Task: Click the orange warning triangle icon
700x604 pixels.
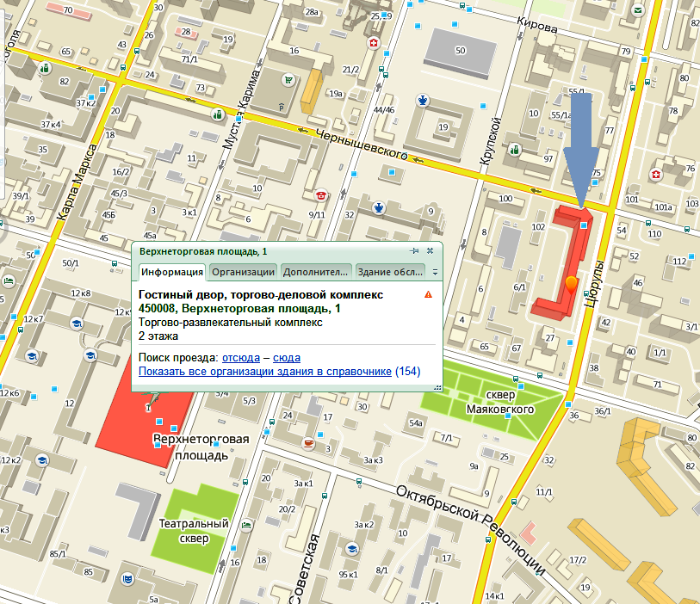Action: click(x=429, y=295)
